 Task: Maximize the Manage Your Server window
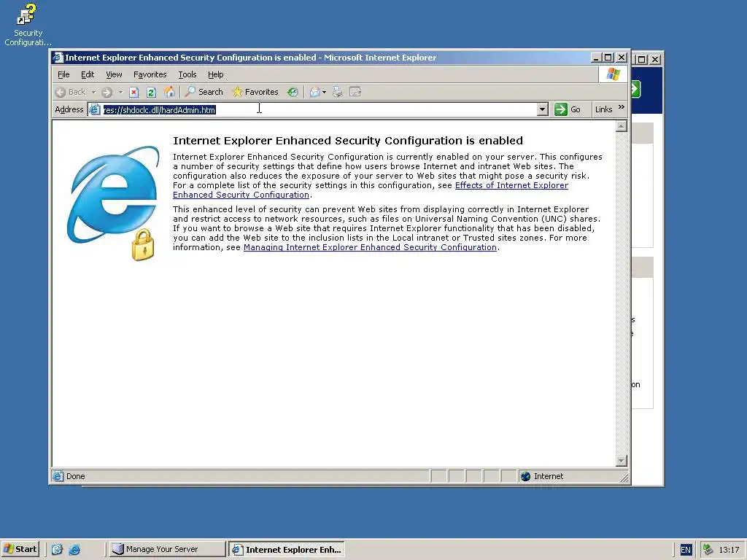pos(642,60)
